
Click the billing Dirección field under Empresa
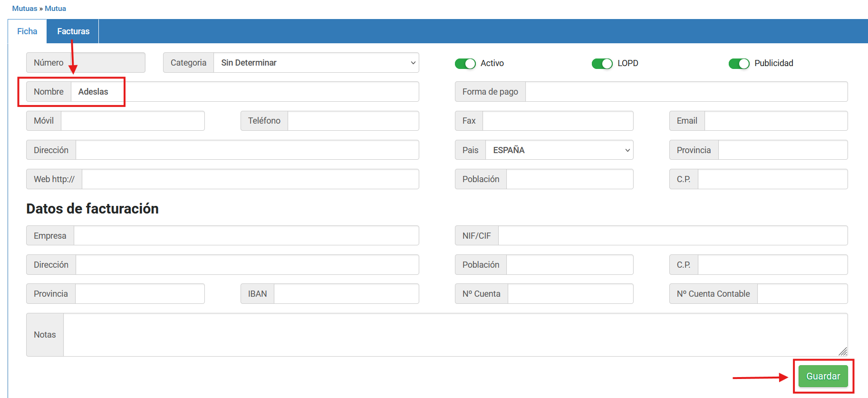click(247, 265)
